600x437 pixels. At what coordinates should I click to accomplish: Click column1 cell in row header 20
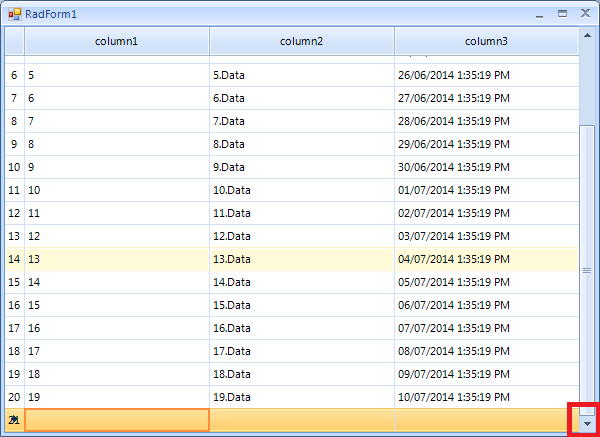pyautogui.click(x=117, y=397)
